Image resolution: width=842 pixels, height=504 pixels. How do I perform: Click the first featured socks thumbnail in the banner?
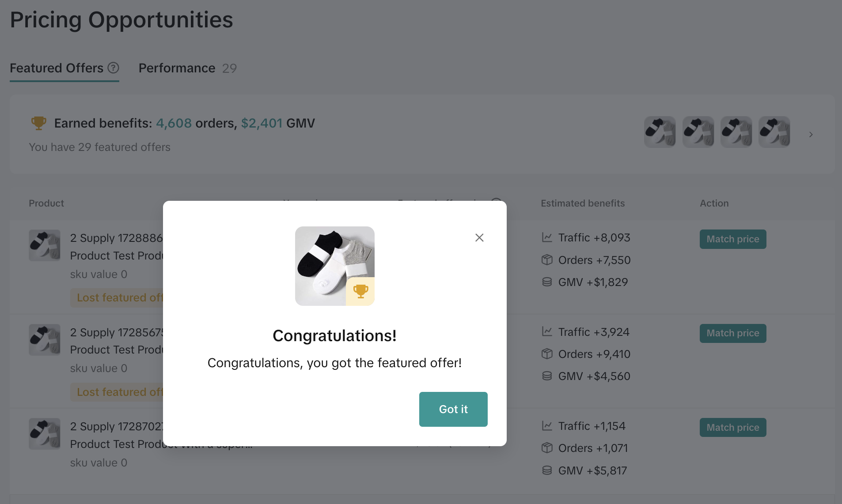[x=660, y=132]
